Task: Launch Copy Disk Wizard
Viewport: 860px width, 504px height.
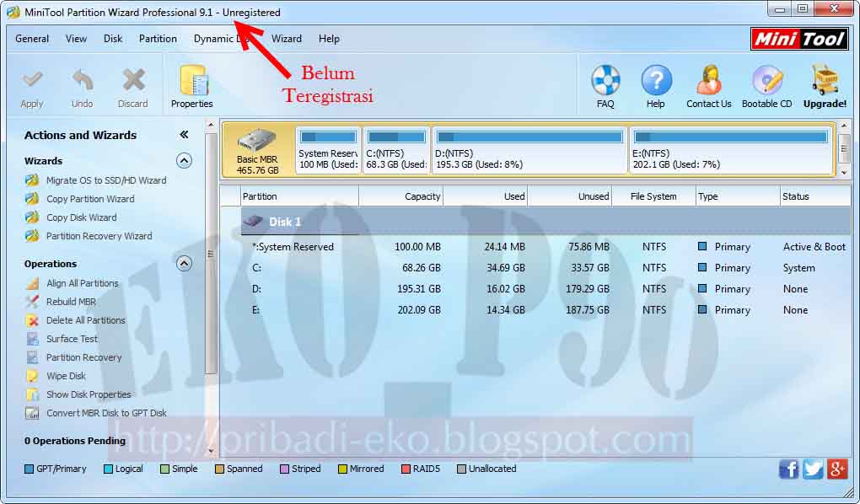Action: tap(81, 217)
